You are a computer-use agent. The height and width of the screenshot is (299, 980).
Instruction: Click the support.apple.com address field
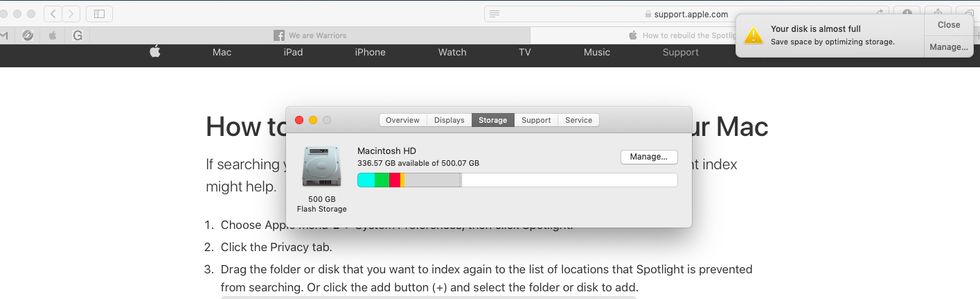686,14
